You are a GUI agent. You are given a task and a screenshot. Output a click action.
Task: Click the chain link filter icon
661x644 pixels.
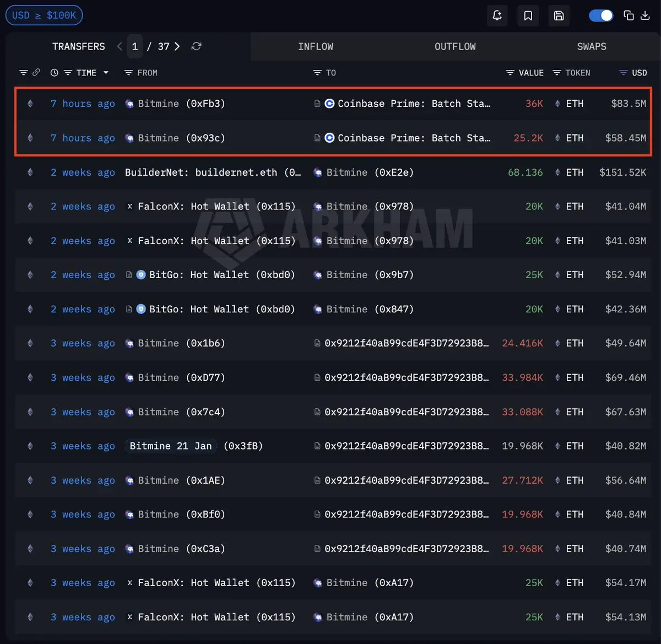click(36, 73)
